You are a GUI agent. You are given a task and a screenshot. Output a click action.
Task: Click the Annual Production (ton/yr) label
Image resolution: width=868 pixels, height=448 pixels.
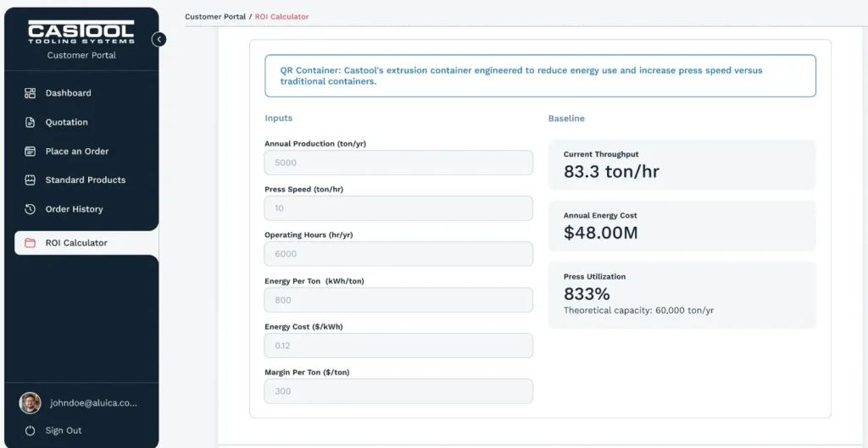(315, 144)
